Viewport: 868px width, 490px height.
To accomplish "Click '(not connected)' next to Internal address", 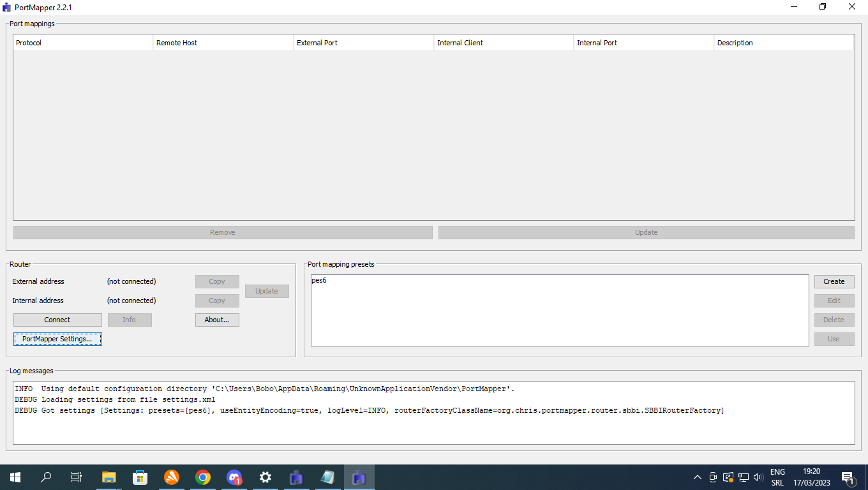I will click(131, 301).
